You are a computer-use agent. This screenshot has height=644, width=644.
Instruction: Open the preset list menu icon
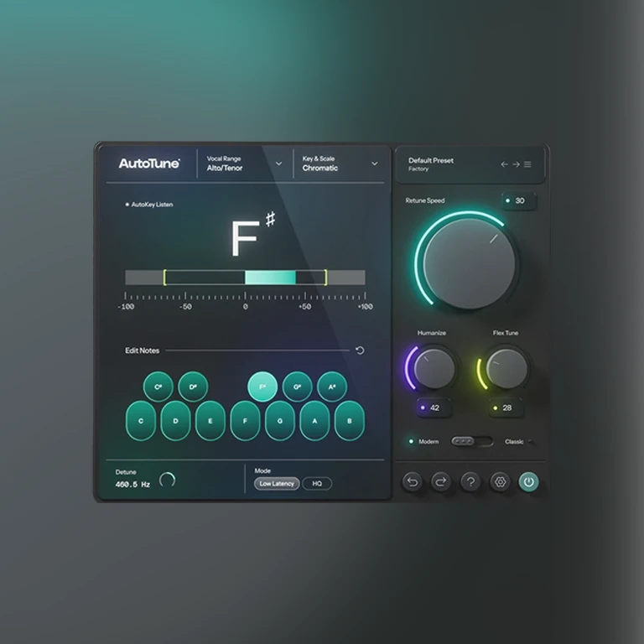pyautogui.click(x=527, y=164)
